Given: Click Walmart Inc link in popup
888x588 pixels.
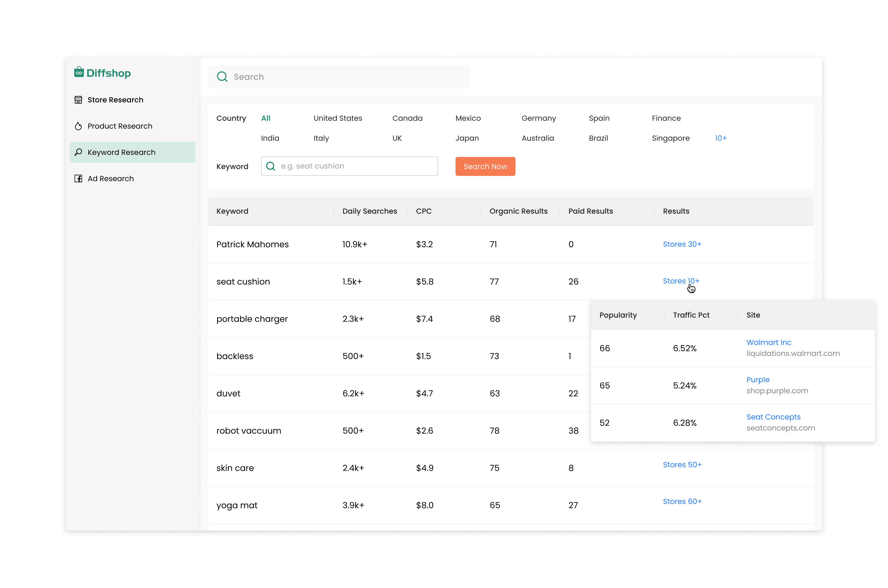Looking at the screenshot, I should point(770,342).
